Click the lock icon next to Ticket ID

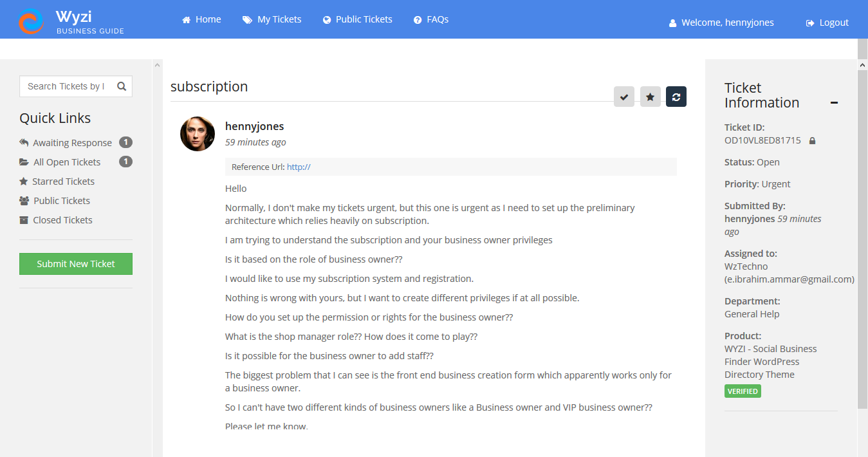(812, 140)
